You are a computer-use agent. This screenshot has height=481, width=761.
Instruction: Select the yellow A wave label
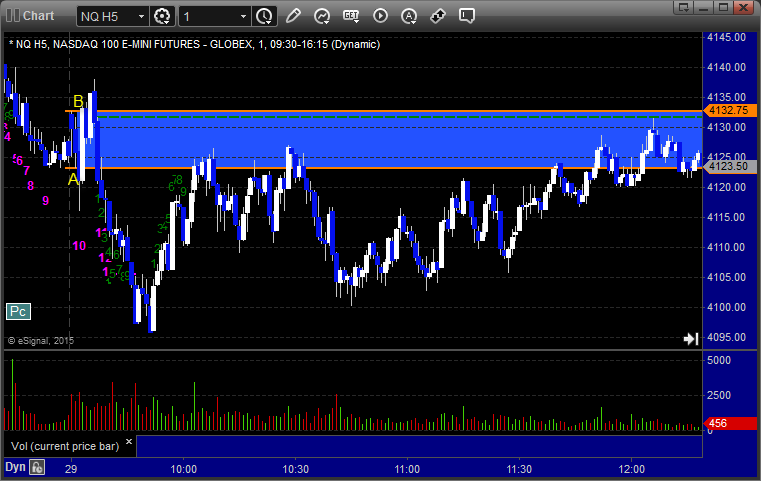pyautogui.click(x=73, y=179)
